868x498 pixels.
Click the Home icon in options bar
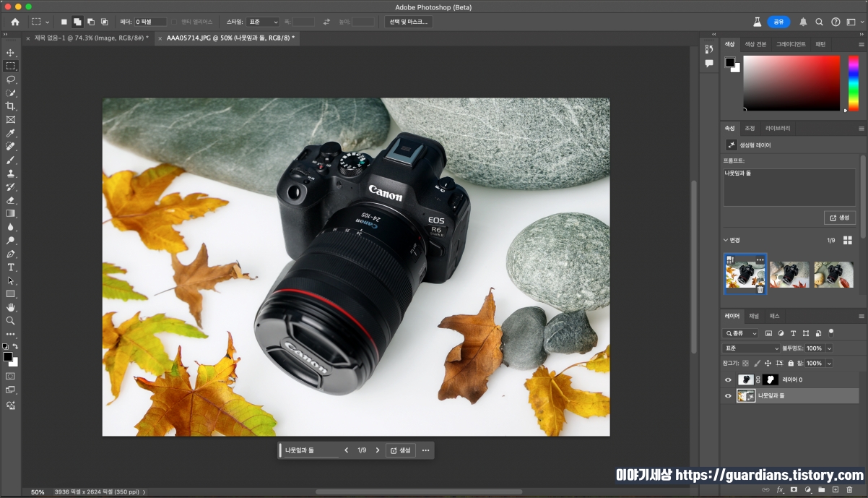click(15, 22)
